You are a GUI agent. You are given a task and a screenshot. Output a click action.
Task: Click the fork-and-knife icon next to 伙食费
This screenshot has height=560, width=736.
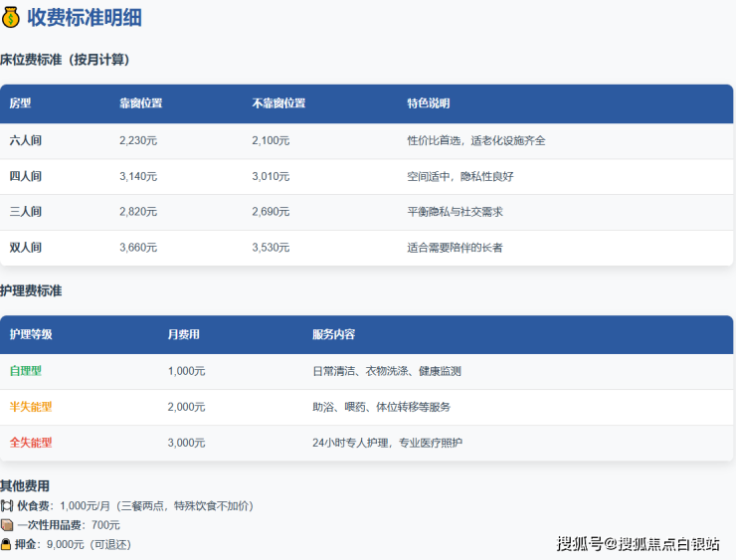pos(7,506)
